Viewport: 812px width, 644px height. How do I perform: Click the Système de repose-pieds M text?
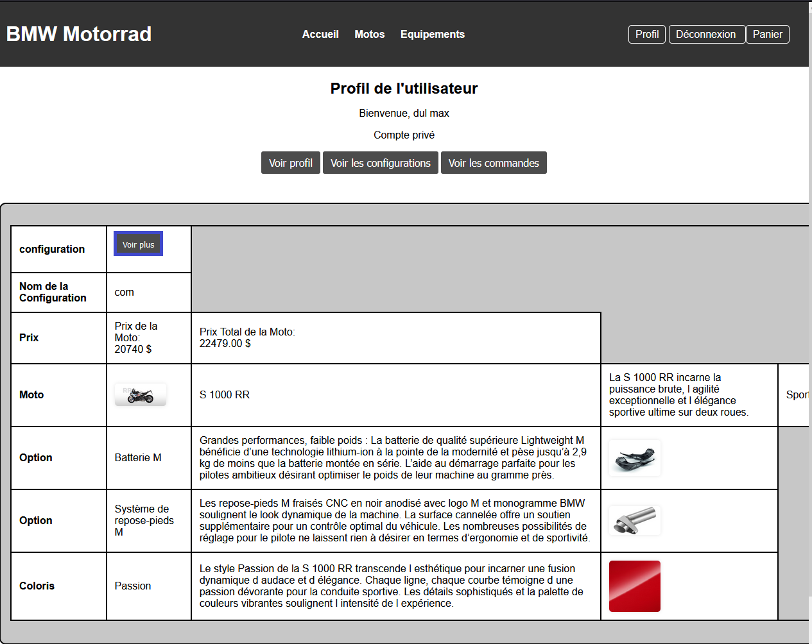(144, 520)
